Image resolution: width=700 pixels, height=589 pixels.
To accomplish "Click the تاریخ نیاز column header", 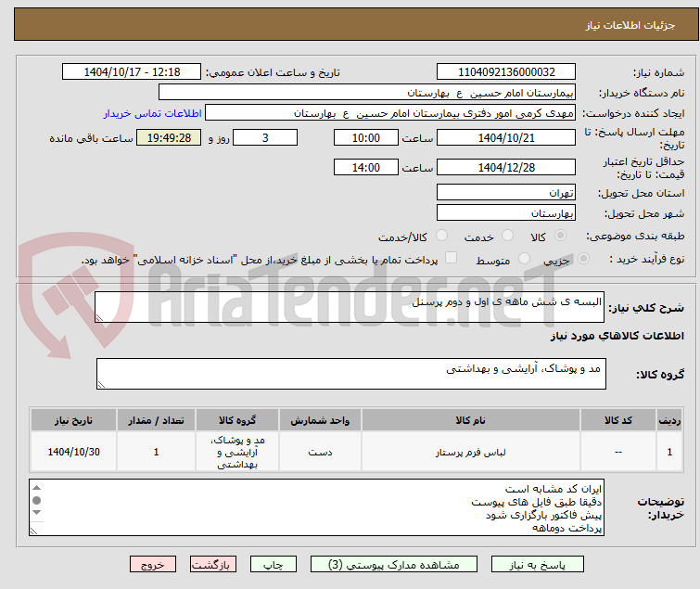I will click(73, 420).
